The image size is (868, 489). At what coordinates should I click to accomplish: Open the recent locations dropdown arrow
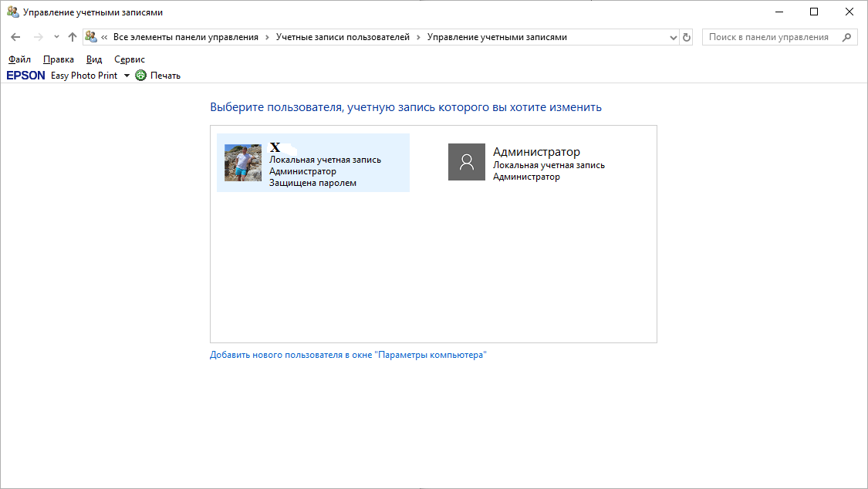tap(56, 37)
